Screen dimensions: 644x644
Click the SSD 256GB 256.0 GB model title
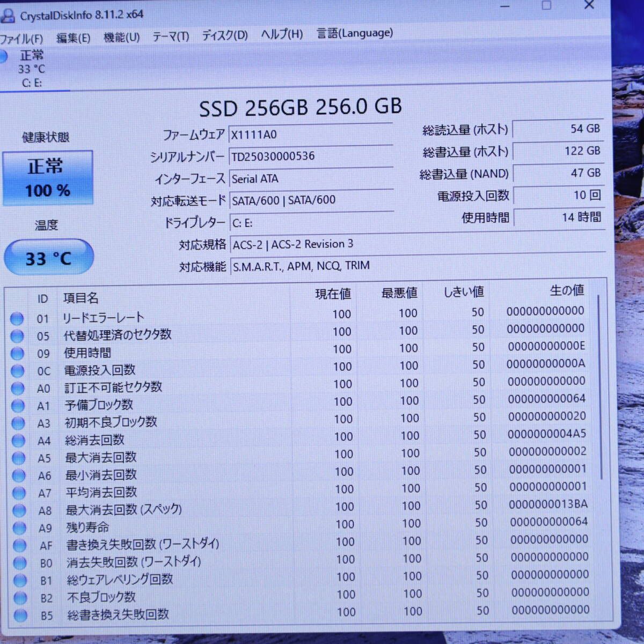coord(301,107)
